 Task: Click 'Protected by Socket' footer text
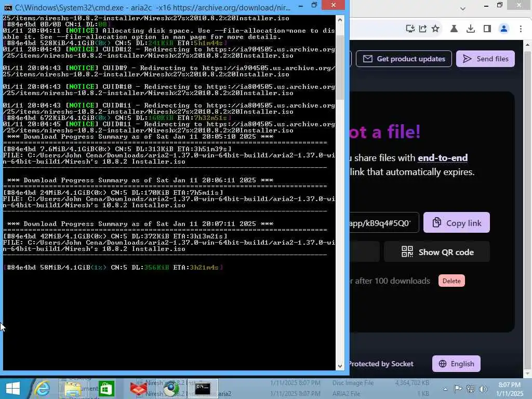pyautogui.click(x=381, y=364)
